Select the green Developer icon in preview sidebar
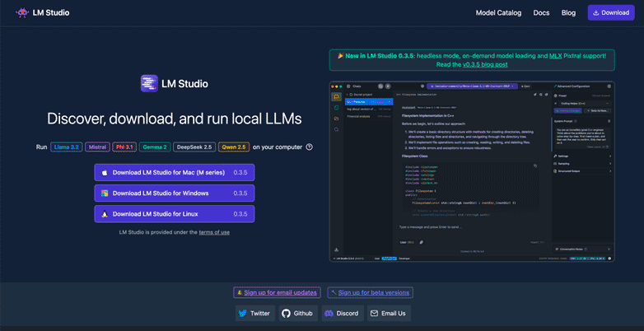 tap(336, 108)
